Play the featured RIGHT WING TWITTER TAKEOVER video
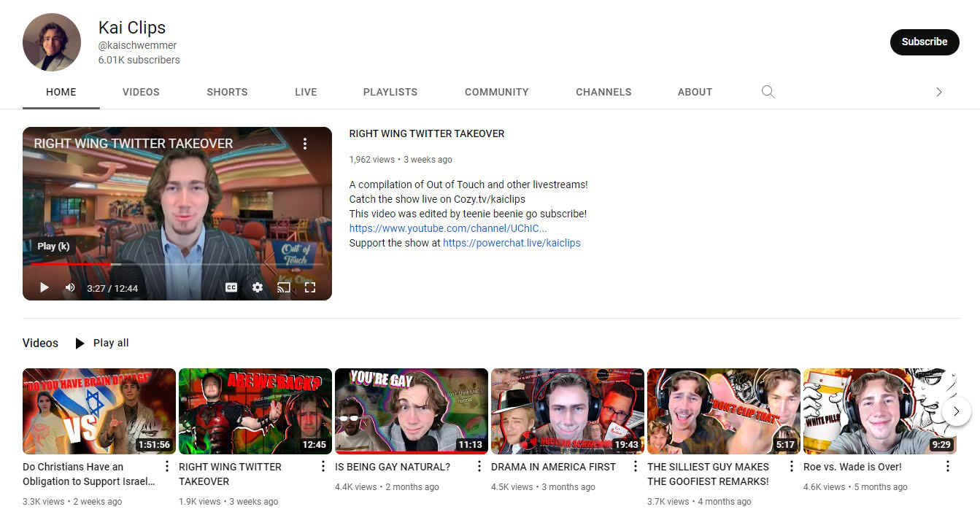This screenshot has width=980, height=520. coord(43,287)
